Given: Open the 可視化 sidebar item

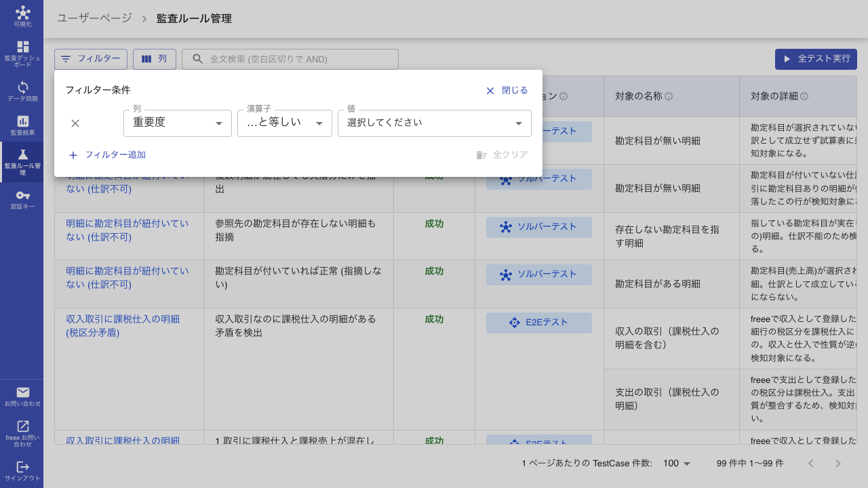Looking at the screenshot, I should 22,17.
